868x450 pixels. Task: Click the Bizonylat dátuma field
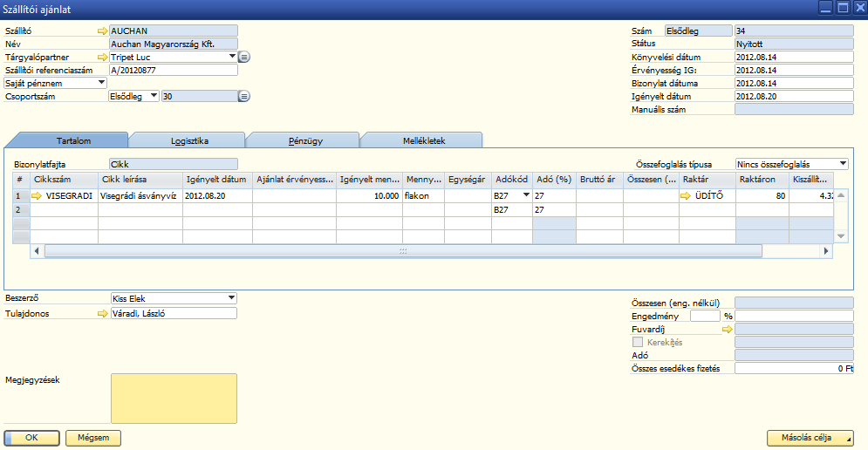794,83
